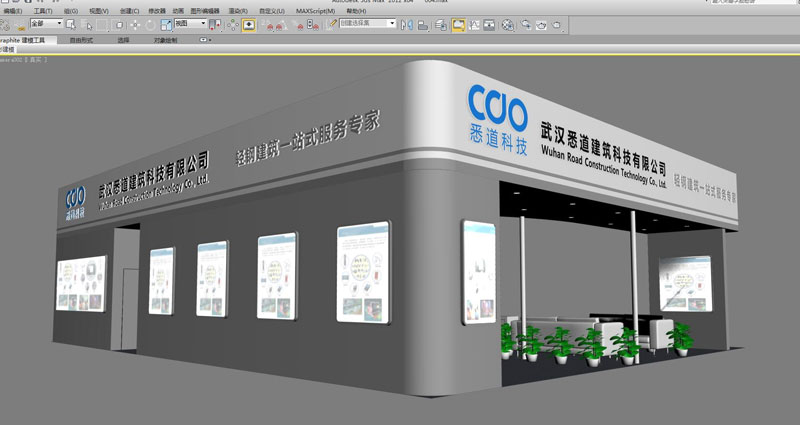Click the Select and Move tool
800x425 pixels.
coord(135,23)
